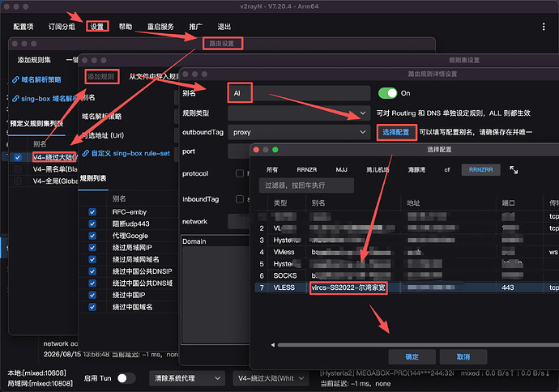The image size is (559, 392).
Task: Expand the 规则类型 dropdown
Action: pos(299,113)
